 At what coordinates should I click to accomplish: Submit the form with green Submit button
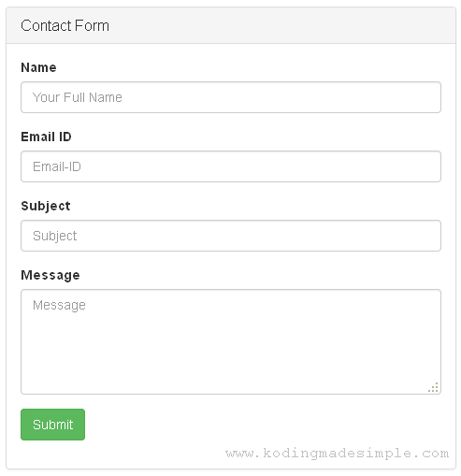point(52,425)
